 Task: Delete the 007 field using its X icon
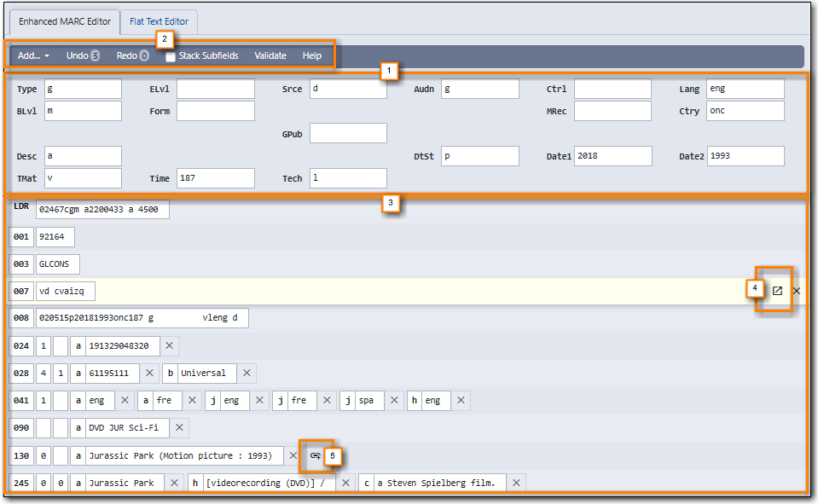click(x=797, y=291)
